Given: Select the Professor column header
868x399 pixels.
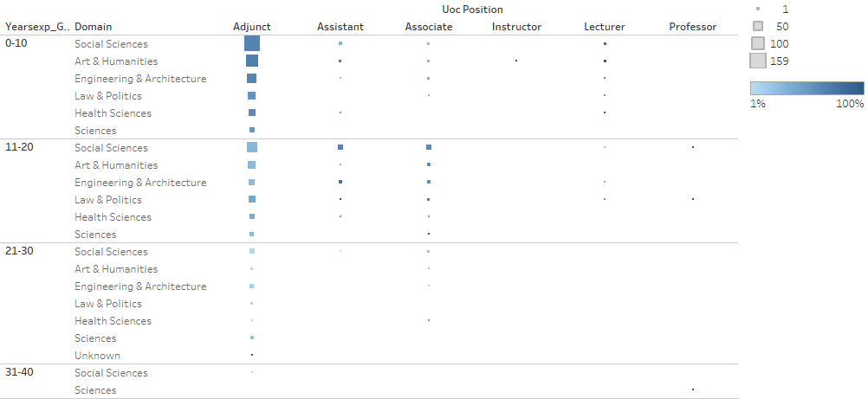Looking at the screenshot, I should click(x=693, y=27).
